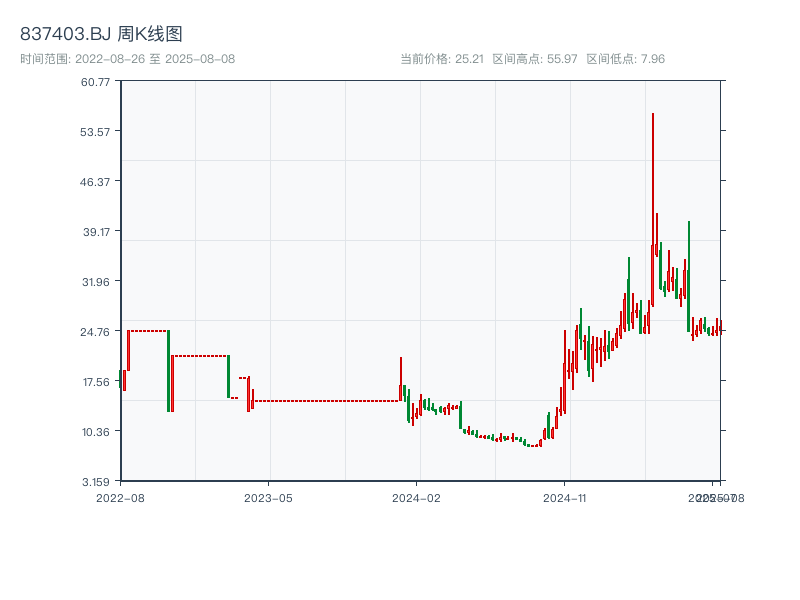Click y-axis label 39.17
This screenshot has width=800, height=600.
point(96,232)
